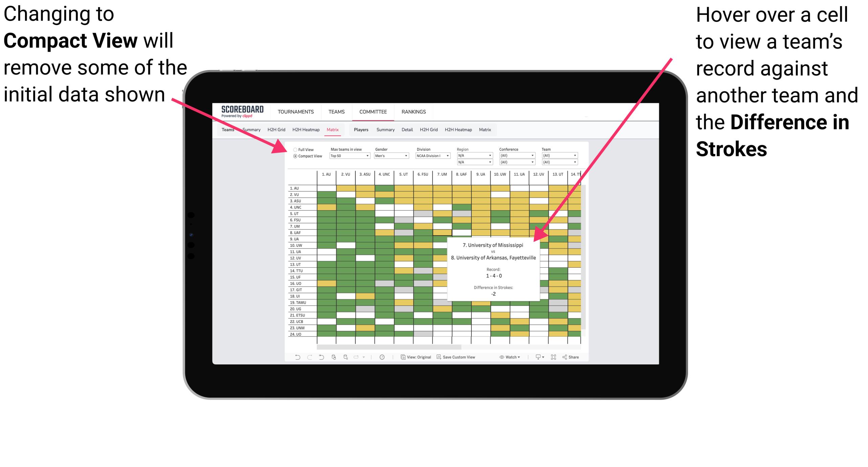Select the Full View radio button
868x467 pixels.
click(294, 148)
